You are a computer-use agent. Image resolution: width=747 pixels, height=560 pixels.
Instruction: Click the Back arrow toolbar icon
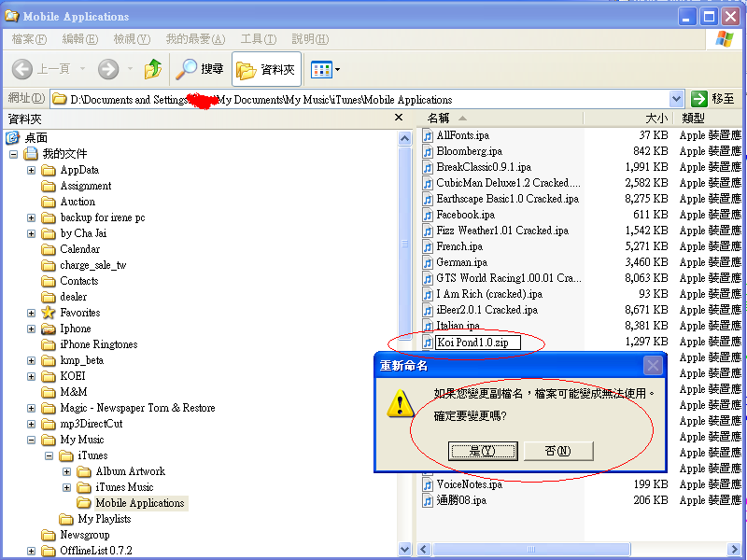tap(23, 69)
